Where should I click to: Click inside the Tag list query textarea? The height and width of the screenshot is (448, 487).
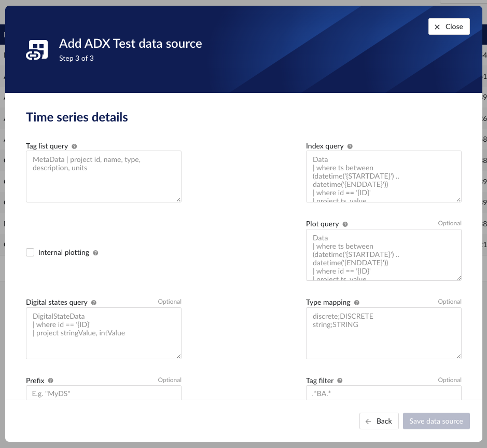pos(104,177)
